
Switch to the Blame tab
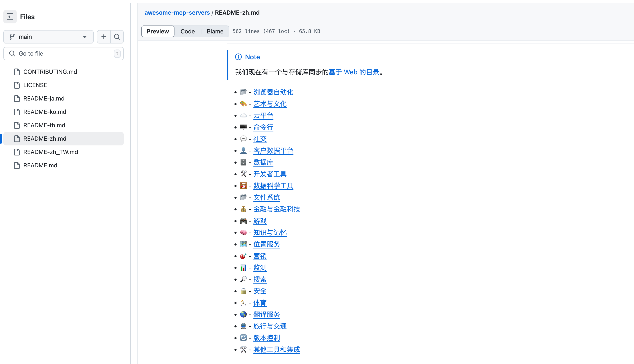[x=215, y=31]
